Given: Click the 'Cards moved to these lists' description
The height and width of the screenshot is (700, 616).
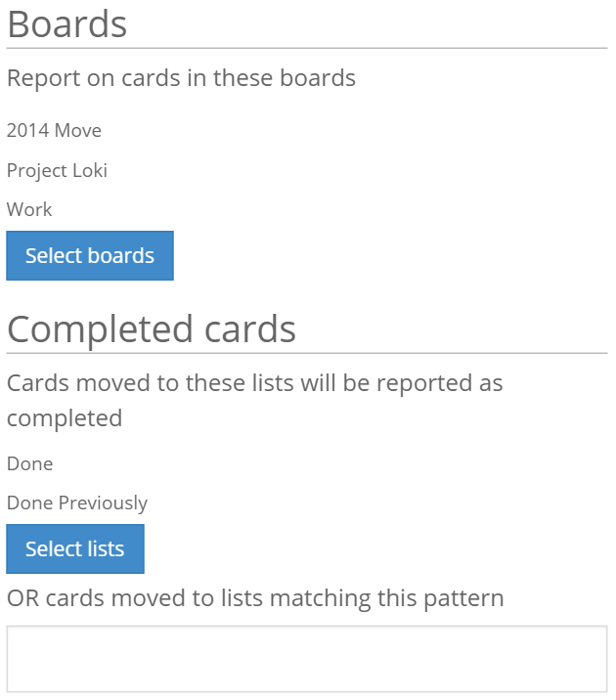Looking at the screenshot, I should pyautogui.click(x=254, y=382).
